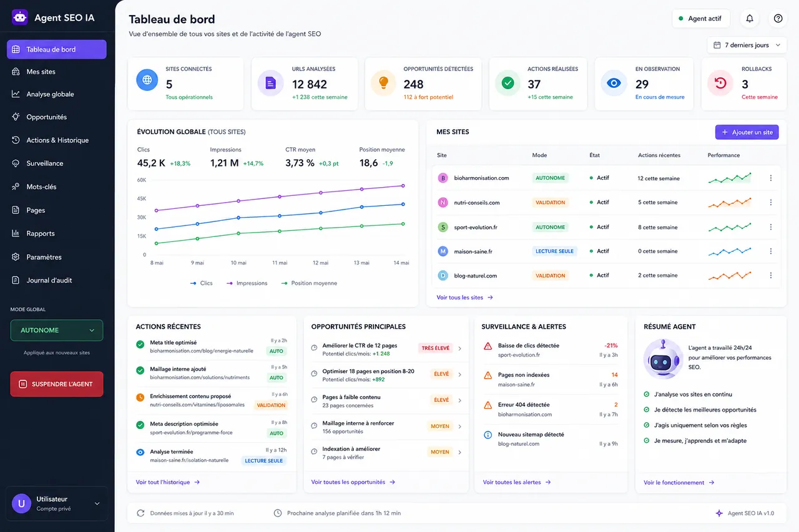Click bioharmonisation.com performance sparkline
This screenshot has width=799, height=532.
coord(730,178)
